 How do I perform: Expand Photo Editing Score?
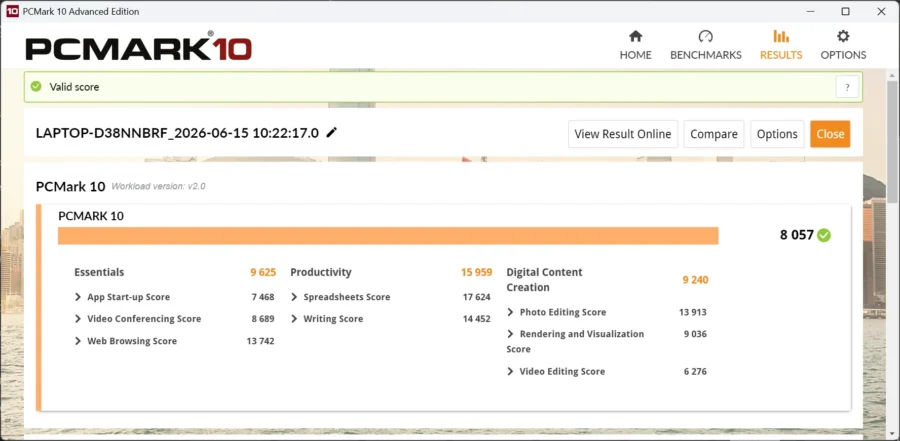pyautogui.click(x=510, y=312)
